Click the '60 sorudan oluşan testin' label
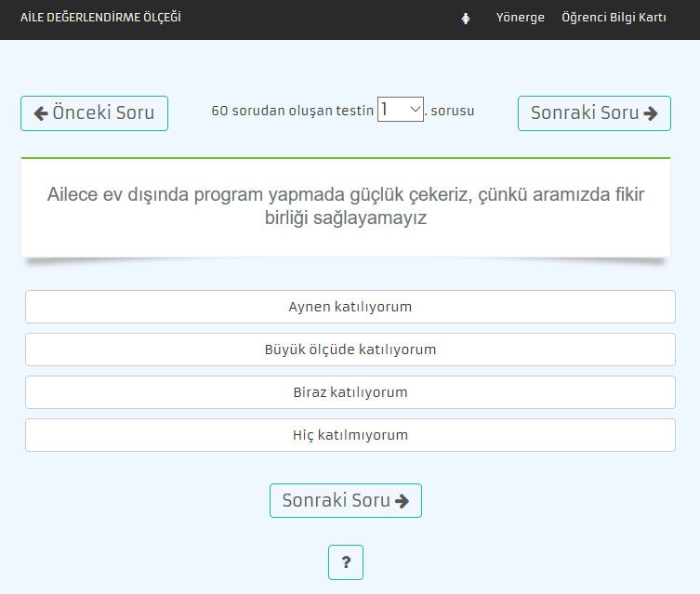 click(x=293, y=111)
